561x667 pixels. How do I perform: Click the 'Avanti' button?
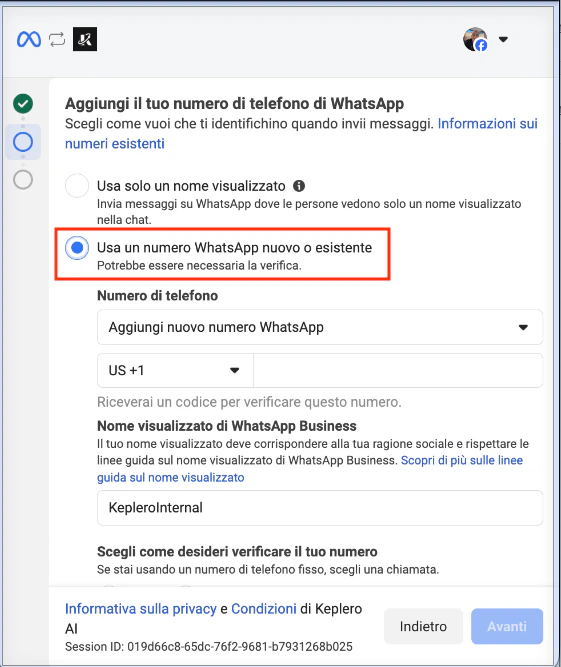click(x=507, y=626)
